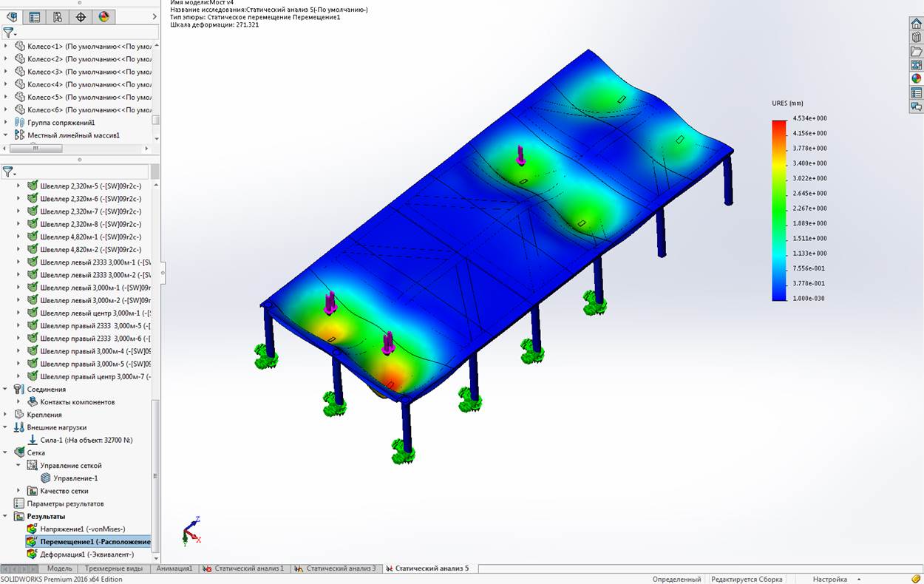
Task: Expand the Колесо<3> component
Action: 6,72
